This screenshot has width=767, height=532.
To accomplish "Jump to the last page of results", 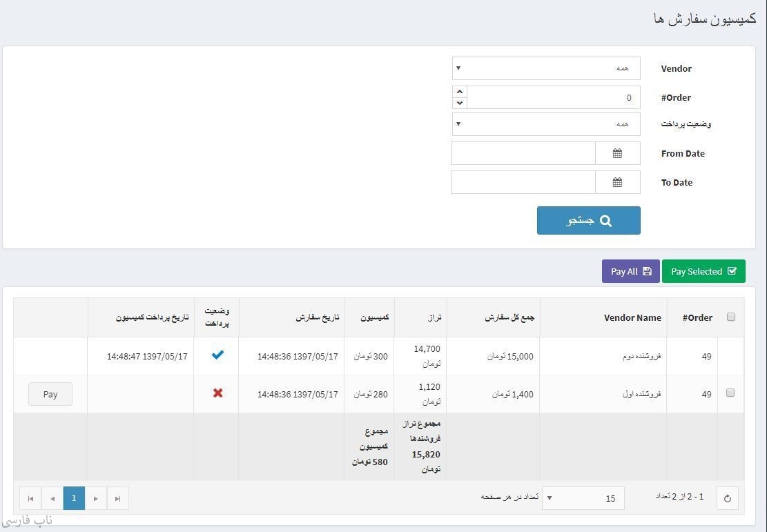I will (x=118, y=498).
